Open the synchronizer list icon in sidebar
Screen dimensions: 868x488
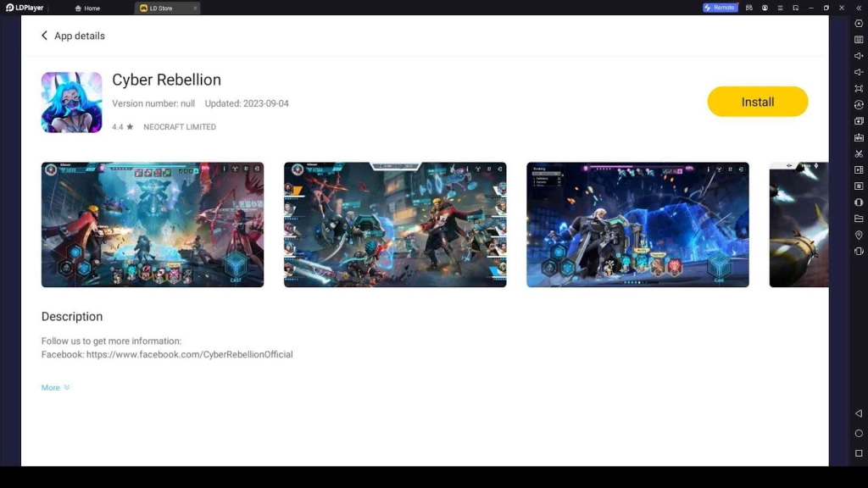pos(859,186)
